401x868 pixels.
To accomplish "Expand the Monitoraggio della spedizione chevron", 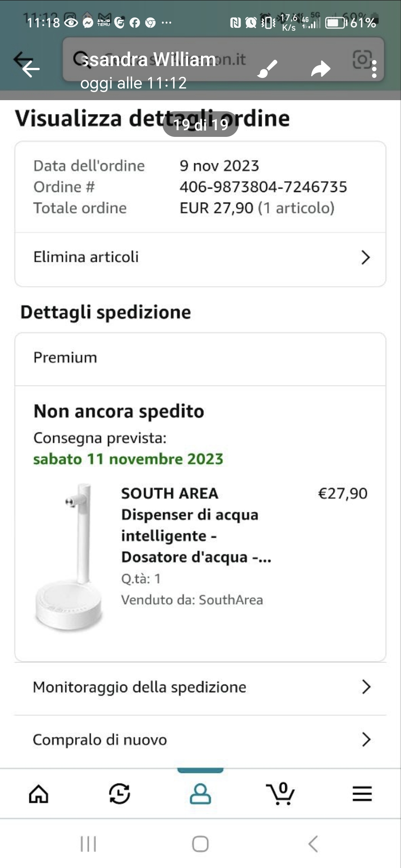I will (x=366, y=687).
